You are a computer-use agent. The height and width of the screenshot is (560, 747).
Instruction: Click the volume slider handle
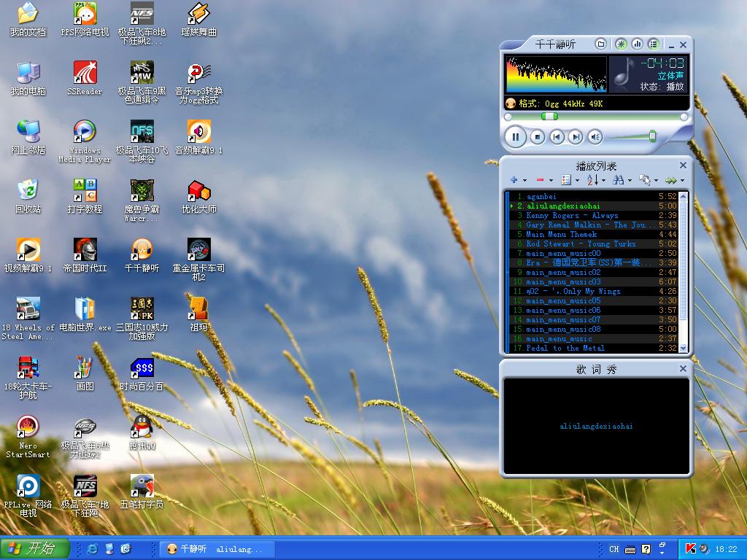(652, 136)
